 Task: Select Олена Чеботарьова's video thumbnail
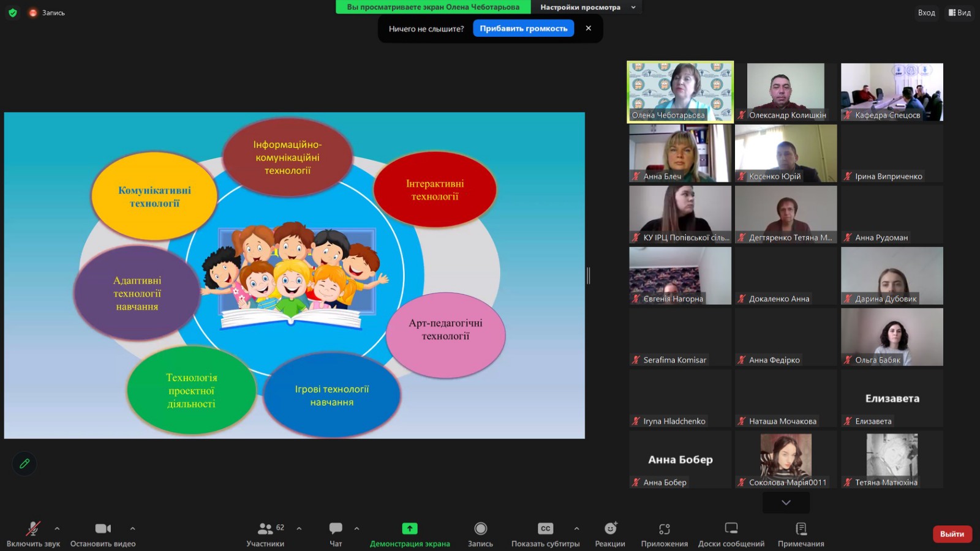click(680, 92)
